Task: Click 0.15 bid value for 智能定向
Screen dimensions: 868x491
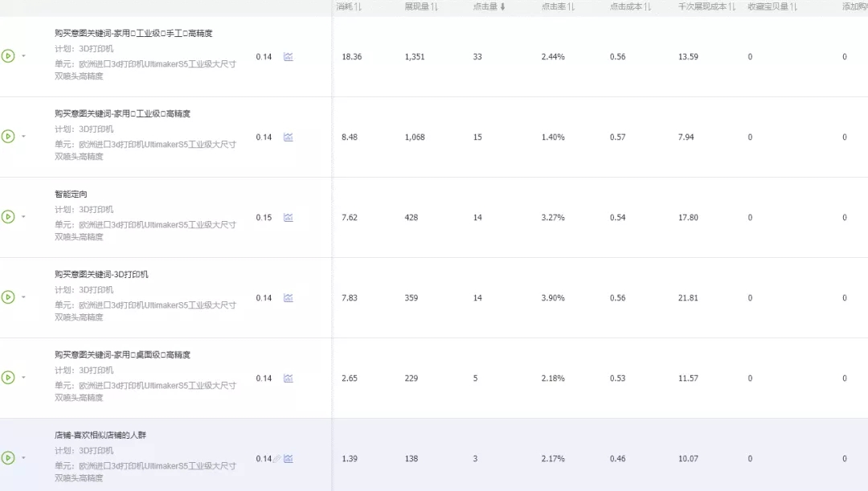Action: pos(264,218)
